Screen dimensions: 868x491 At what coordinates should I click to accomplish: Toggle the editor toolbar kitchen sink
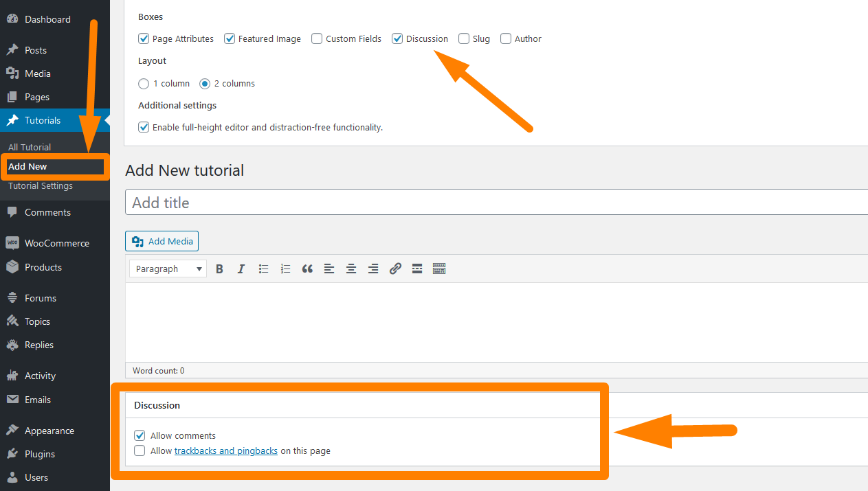[439, 269]
